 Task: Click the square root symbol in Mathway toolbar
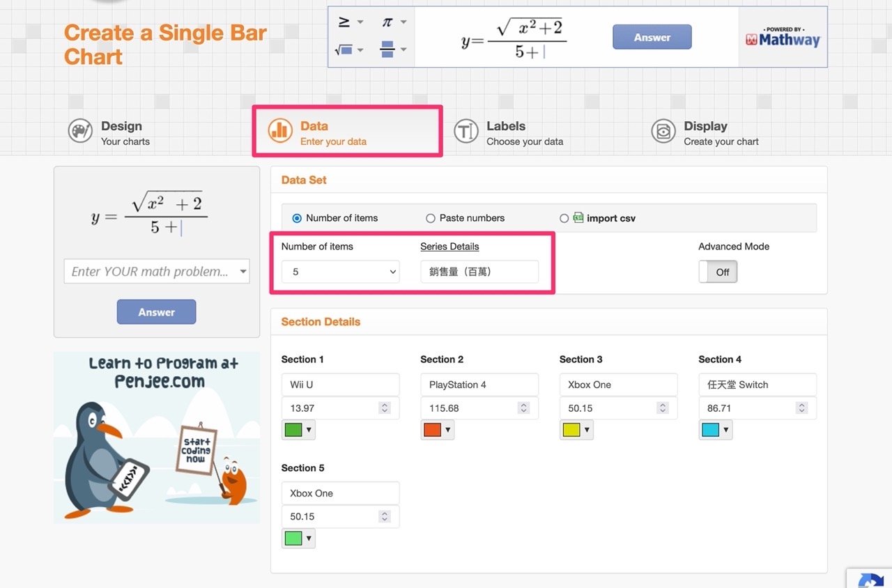pos(343,49)
